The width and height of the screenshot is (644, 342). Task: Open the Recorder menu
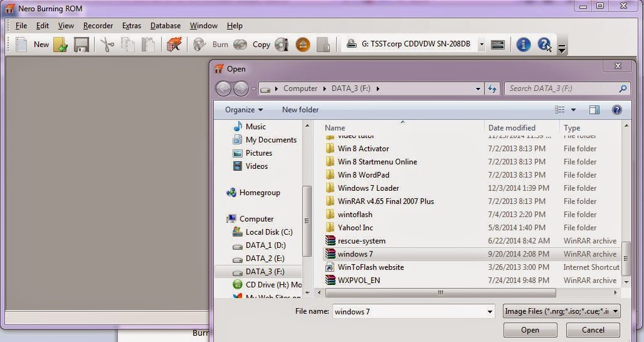point(98,26)
